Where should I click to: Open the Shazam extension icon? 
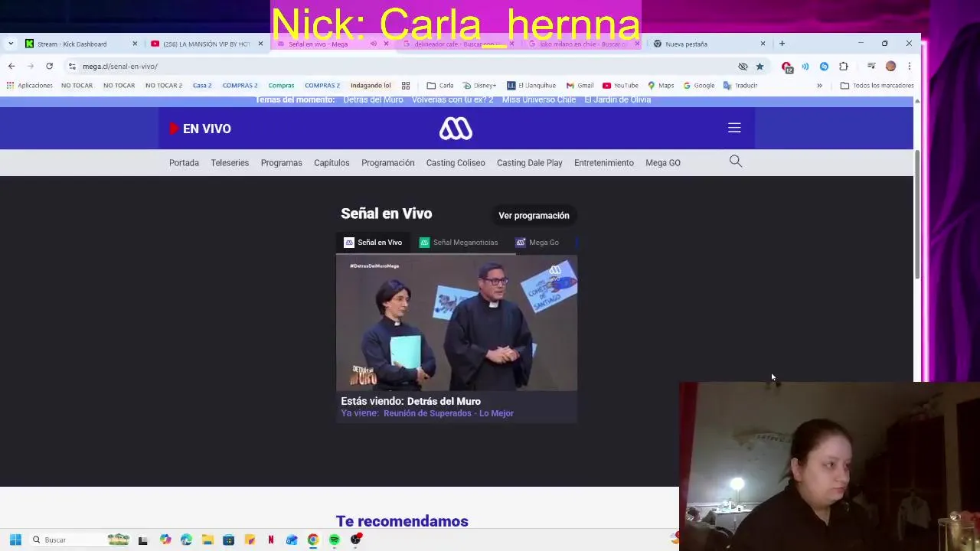pos(824,66)
